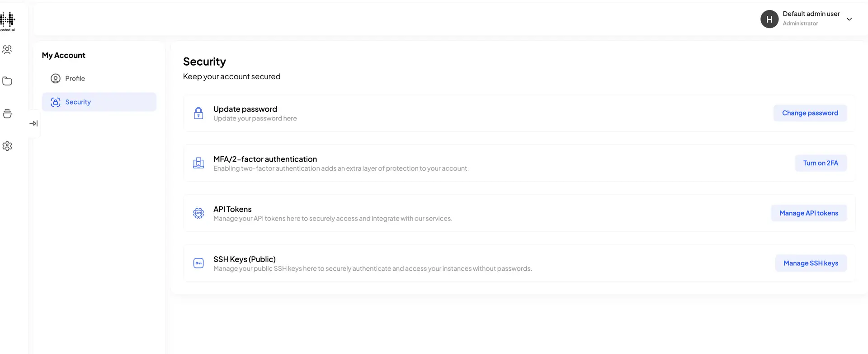Click the profile person icon in My Account
The width and height of the screenshot is (868, 354).
[x=55, y=78]
